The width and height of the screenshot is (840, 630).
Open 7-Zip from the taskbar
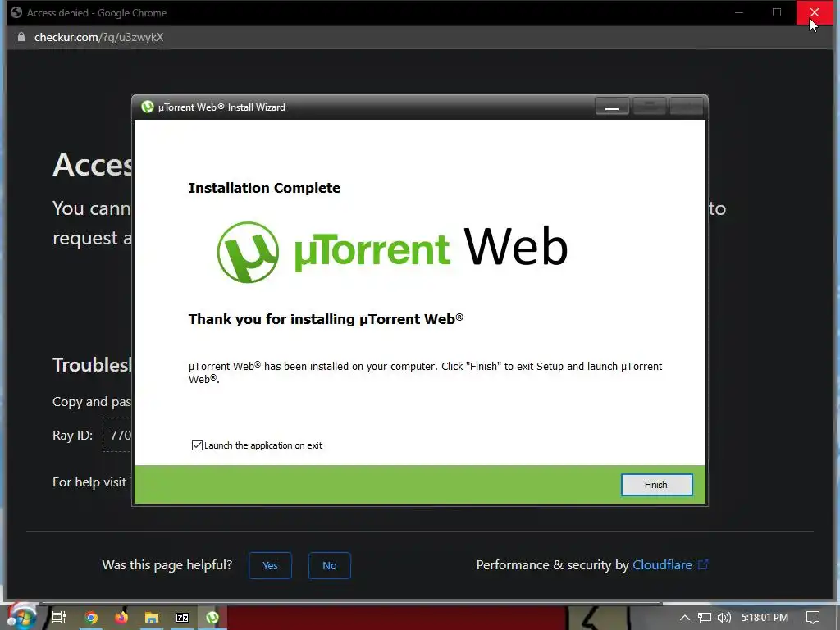click(x=182, y=618)
